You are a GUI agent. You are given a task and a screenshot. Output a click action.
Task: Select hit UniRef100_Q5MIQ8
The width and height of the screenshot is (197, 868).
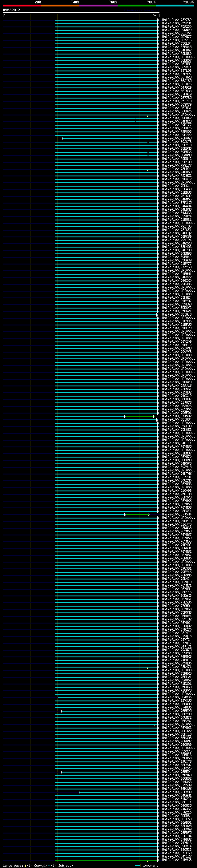(177, 494)
